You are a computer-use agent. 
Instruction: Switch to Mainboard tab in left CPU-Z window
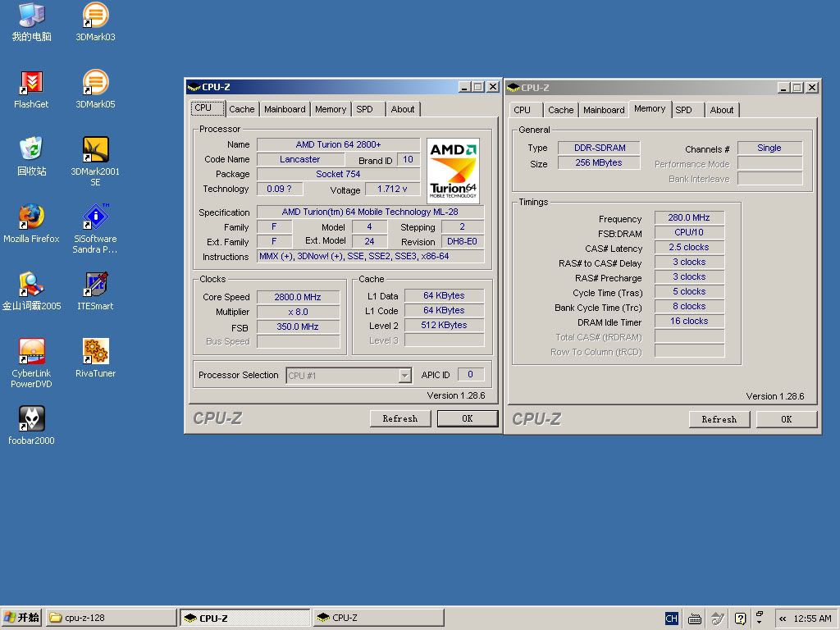pos(285,109)
